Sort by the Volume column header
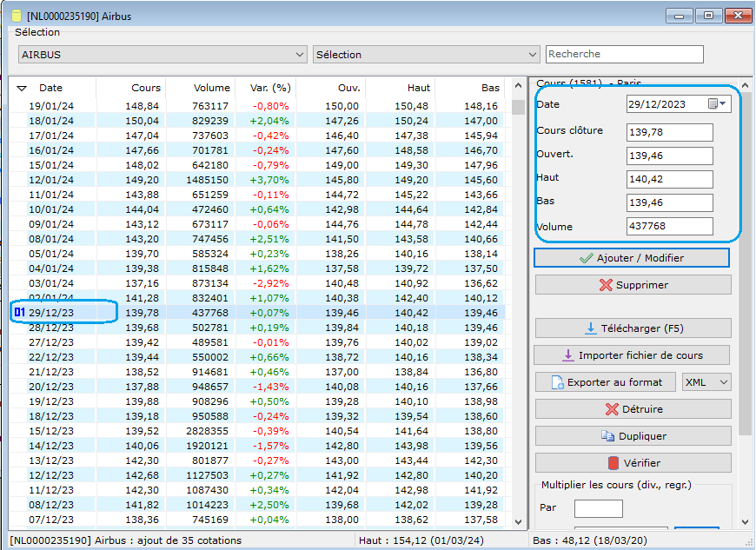The width and height of the screenshot is (756, 550). tap(200, 88)
